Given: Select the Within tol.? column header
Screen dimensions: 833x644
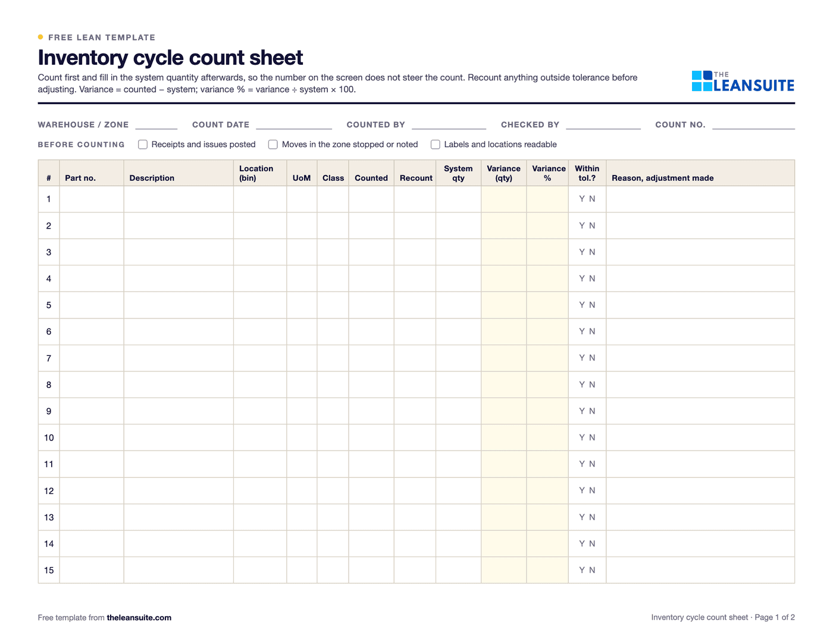Looking at the screenshot, I should pyautogui.click(x=587, y=173).
